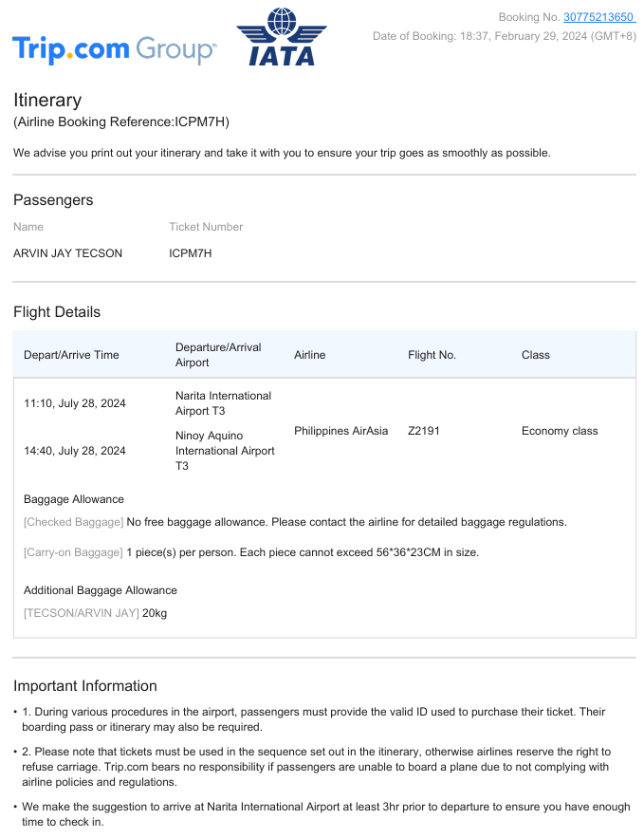
Task: Click the [TECSON/ARVIN JAY] 20kg allowance
Action: tap(95, 613)
